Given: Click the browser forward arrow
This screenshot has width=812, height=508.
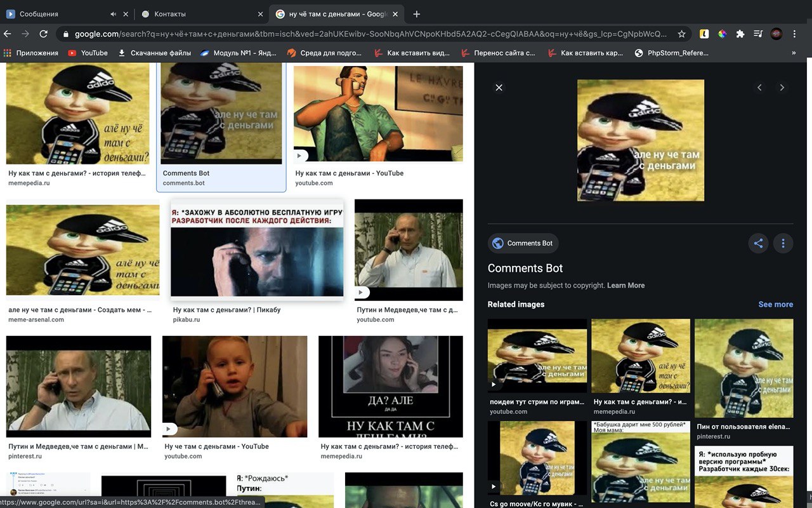Looking at the screenshot, I should click(25, 34).
